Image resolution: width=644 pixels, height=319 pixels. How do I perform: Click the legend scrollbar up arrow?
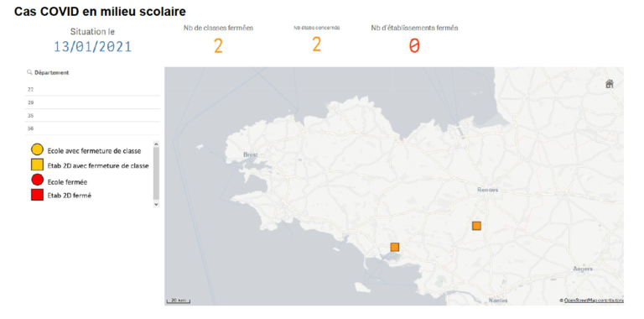tap(156, 144)
